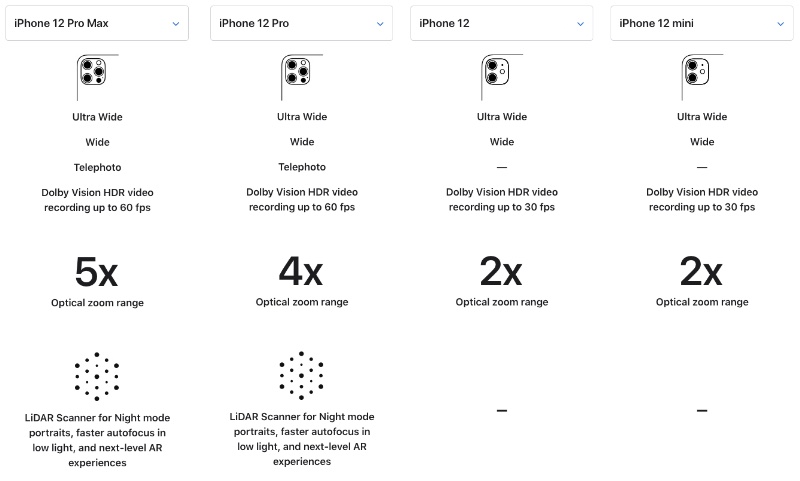This screenshot has width=800, height=481.
Task: Open the iPhone 12 Pro Max model dropdown
Action: click(x=97, y=23)
